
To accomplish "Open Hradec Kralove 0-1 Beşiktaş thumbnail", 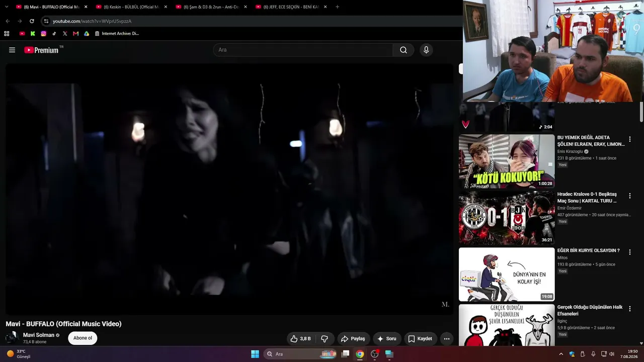I will tap(507, 218).
